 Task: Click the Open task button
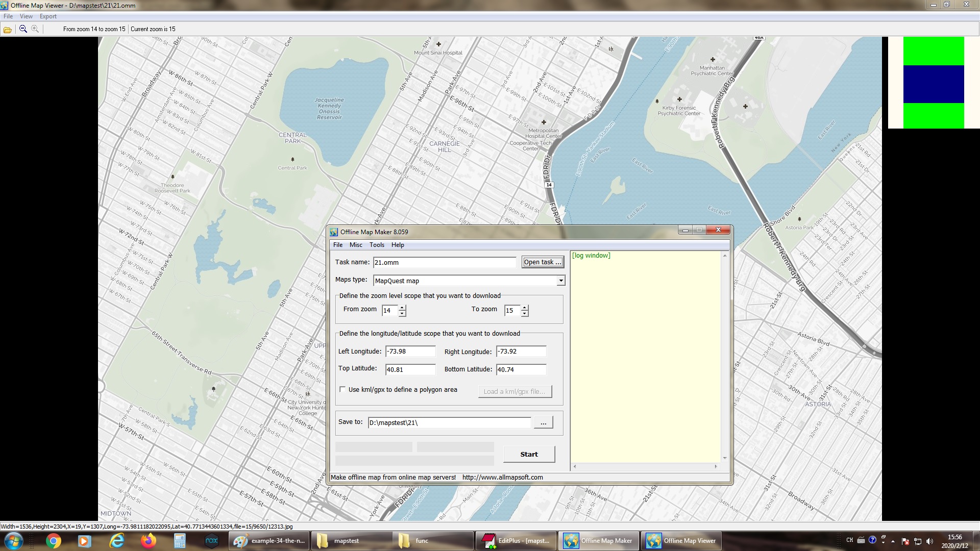pos(543,262)
